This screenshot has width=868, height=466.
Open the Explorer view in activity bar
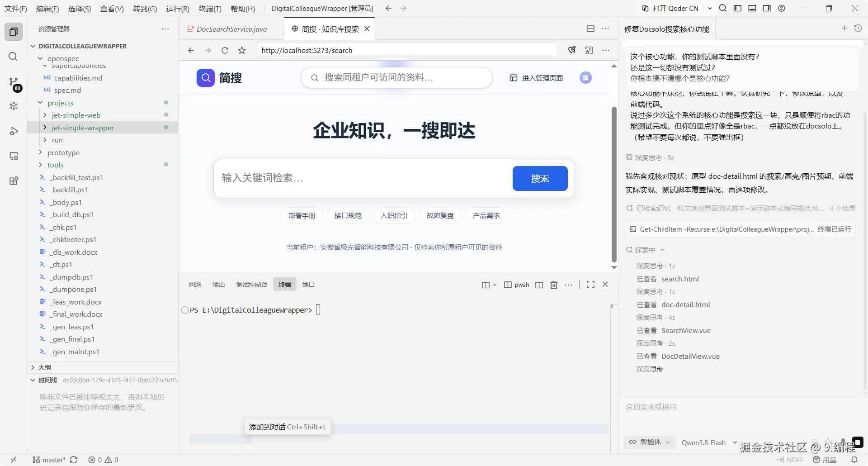14,32
